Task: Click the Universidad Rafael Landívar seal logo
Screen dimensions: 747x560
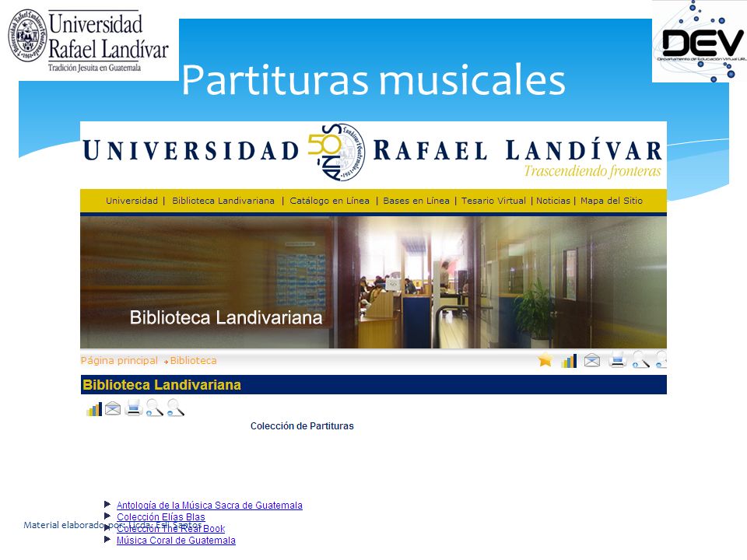Action: coord(28,35)
